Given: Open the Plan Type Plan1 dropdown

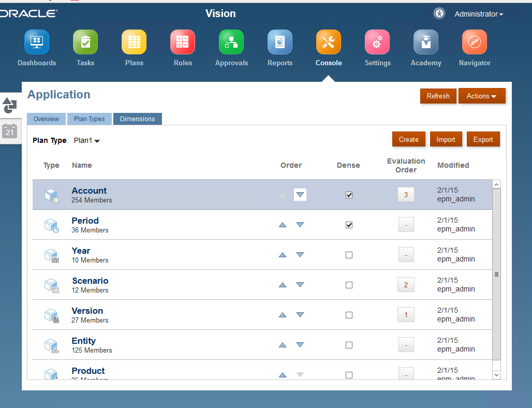Looking at the screenshot, I should [x=87, y=140].
